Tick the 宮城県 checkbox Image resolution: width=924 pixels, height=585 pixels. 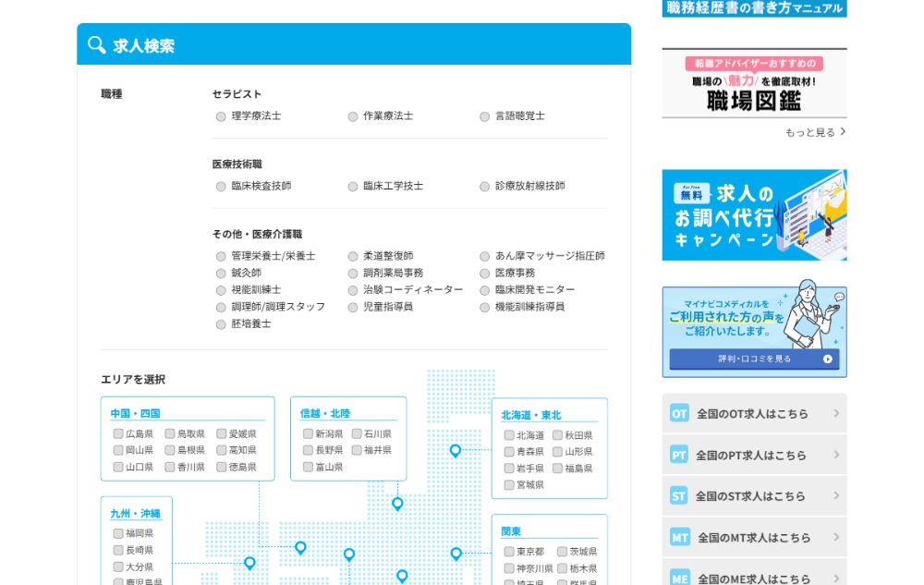(509, 485)
